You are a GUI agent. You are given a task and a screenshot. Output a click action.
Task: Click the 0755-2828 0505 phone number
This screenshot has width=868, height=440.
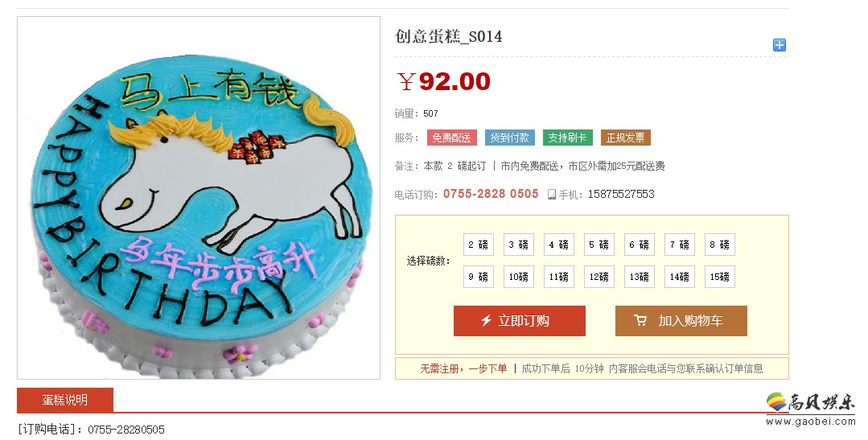(x=491, y=194)
